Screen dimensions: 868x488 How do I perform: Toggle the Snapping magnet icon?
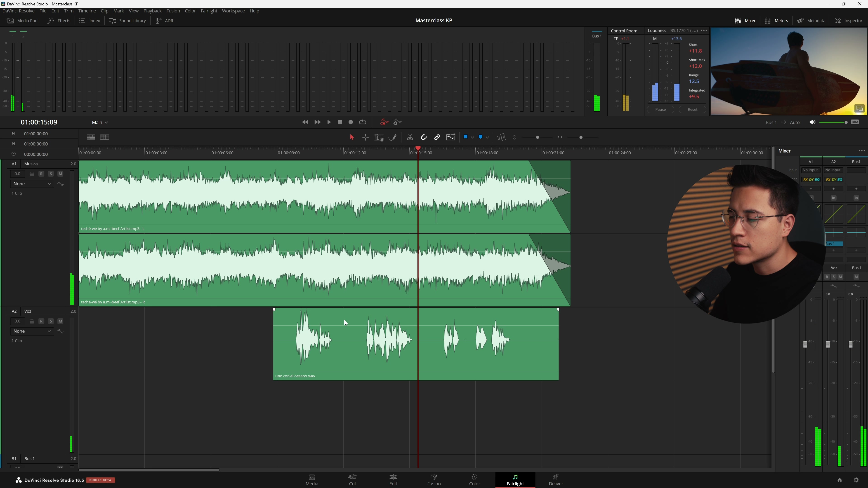click(424, 137)
